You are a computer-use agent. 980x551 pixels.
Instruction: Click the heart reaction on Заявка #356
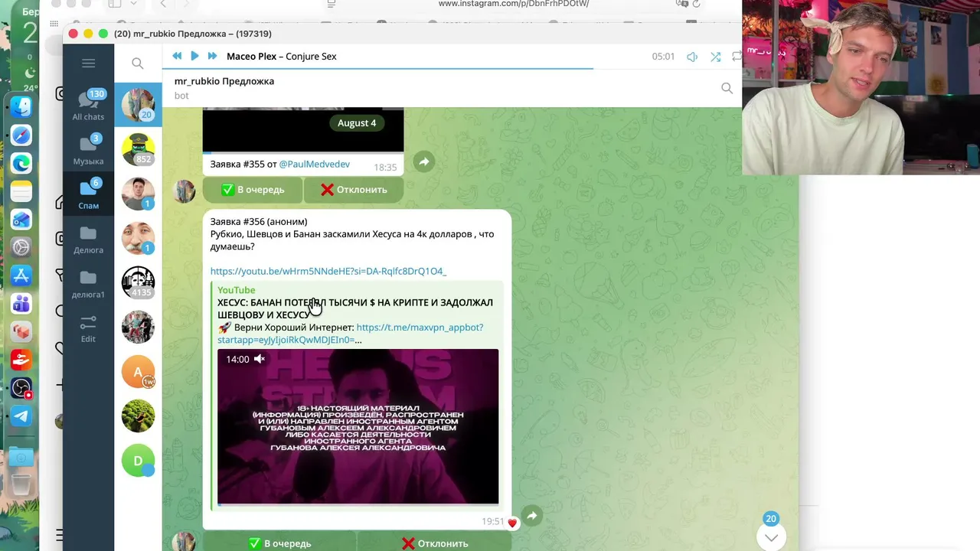coord(512,523)
